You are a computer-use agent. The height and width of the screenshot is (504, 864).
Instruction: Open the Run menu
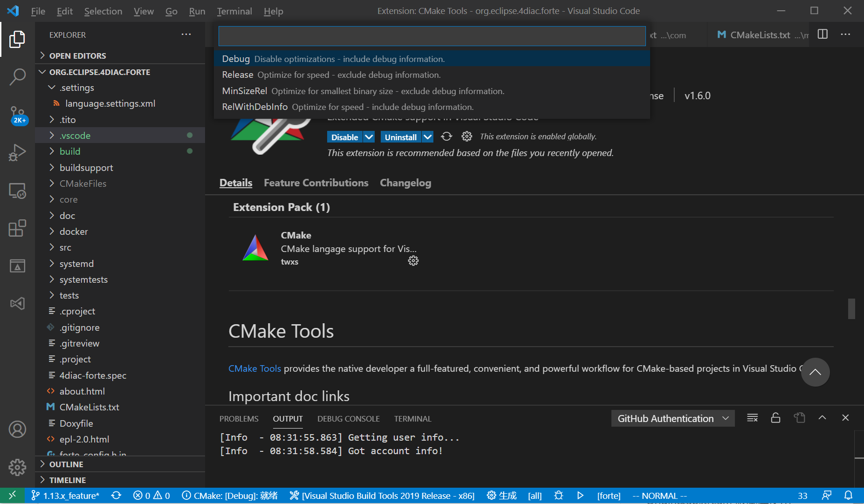pos(197,11)
